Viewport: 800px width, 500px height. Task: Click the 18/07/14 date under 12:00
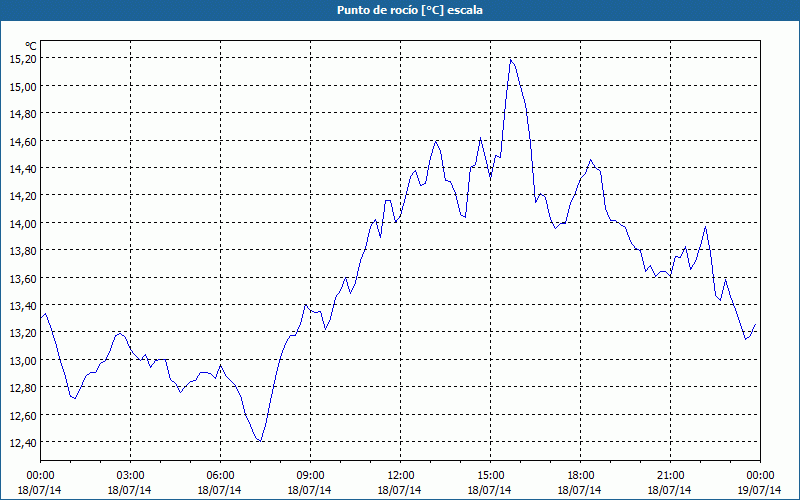(399, 490)
